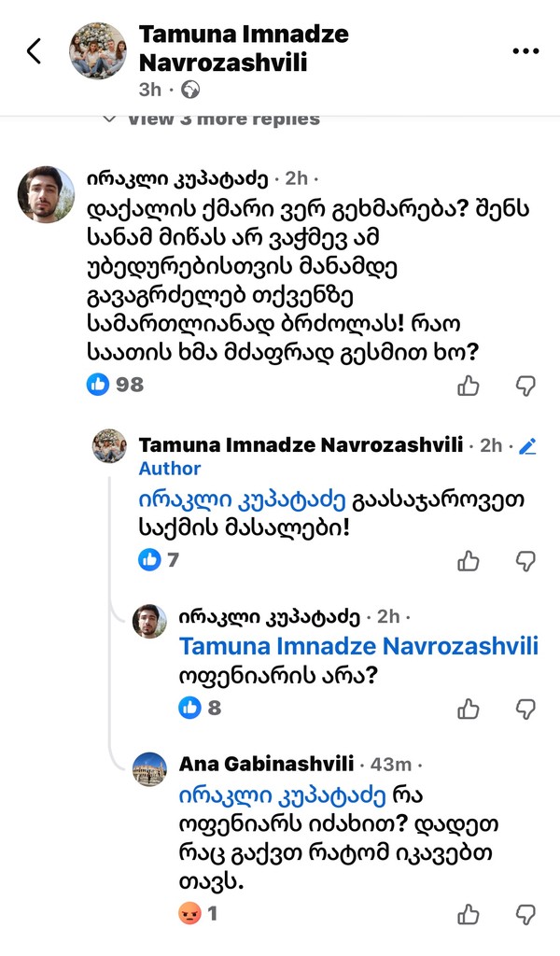Thumbs down Tamuna's Author reply
This screenshot has height=956, width=560.
click(x=525, y=560)
